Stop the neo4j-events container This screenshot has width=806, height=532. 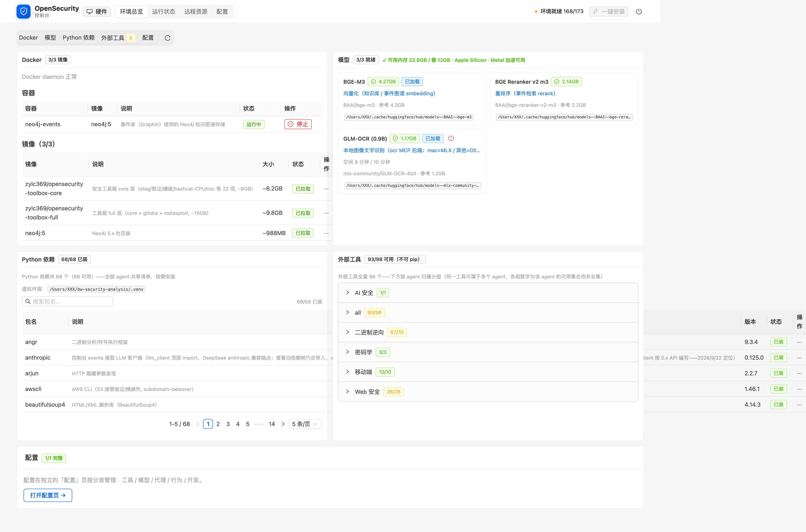298,124
